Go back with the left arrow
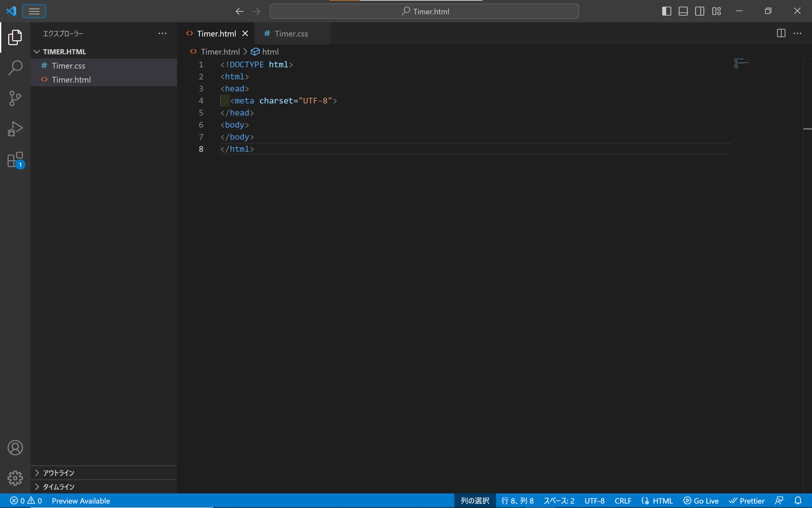Image resolution: width=812 pixels, height=508 pixels. tap(239, 11)
